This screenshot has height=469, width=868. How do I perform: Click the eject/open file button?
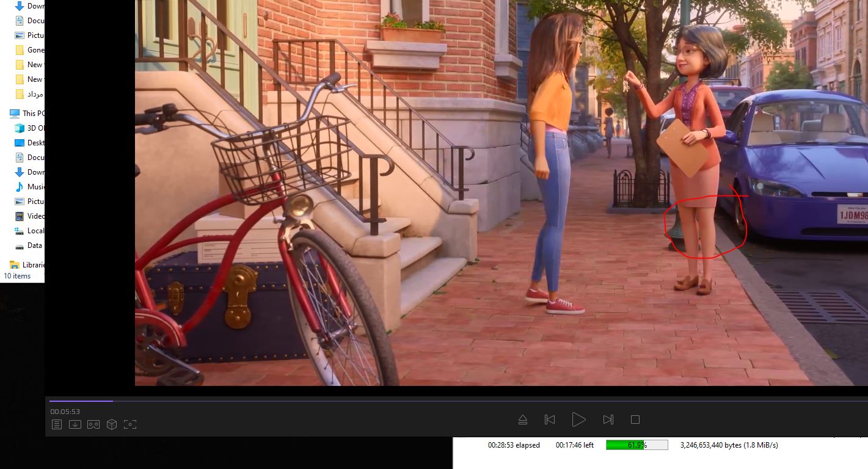coord(523,420)
